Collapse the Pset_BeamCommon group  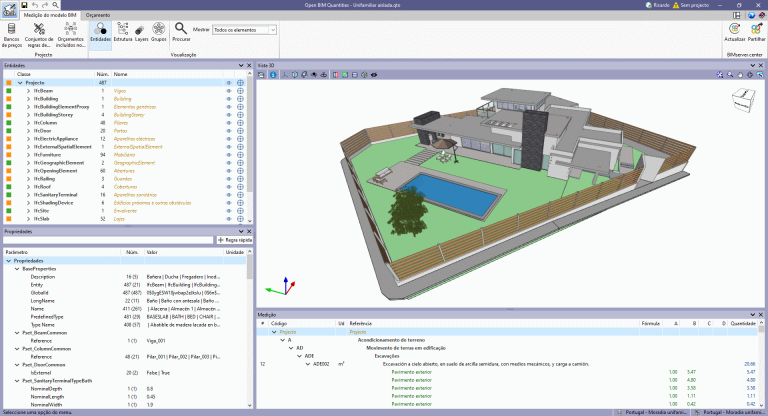point(17,333)
